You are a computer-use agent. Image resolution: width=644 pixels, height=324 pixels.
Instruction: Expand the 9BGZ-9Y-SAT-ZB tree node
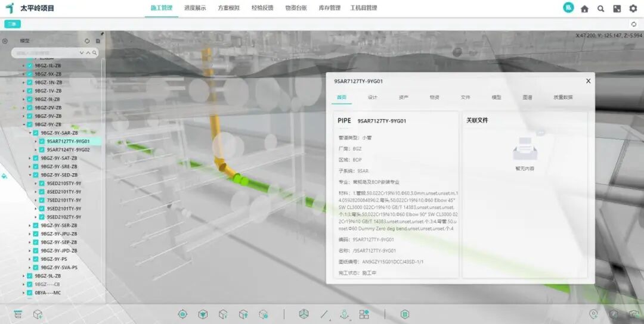click(x=30, y=158)
